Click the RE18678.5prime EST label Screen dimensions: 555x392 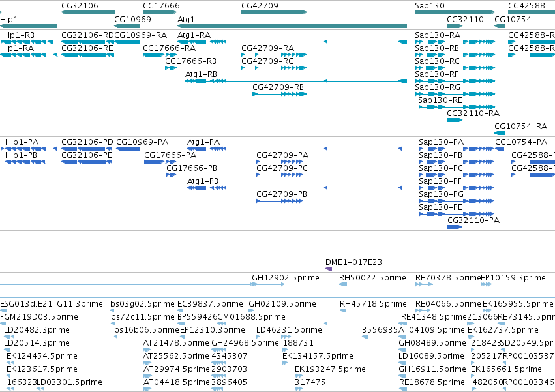click(432, 382)
